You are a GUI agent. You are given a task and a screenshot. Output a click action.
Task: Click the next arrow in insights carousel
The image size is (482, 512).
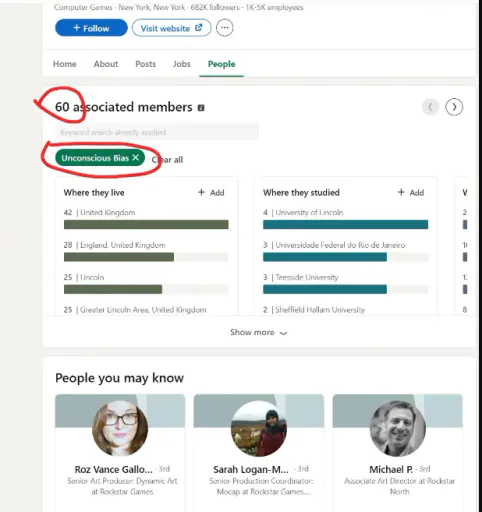coord(454,107)
